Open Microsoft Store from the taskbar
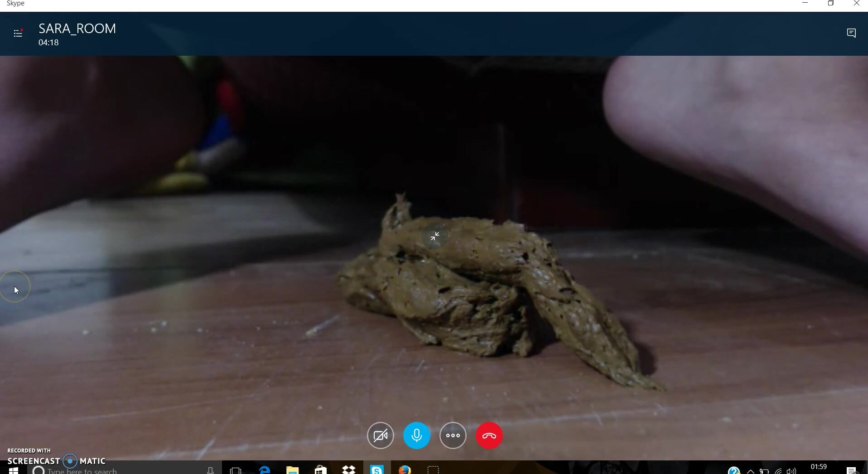The width and height of the screenshot is (868, 474). tap(321, 470)
